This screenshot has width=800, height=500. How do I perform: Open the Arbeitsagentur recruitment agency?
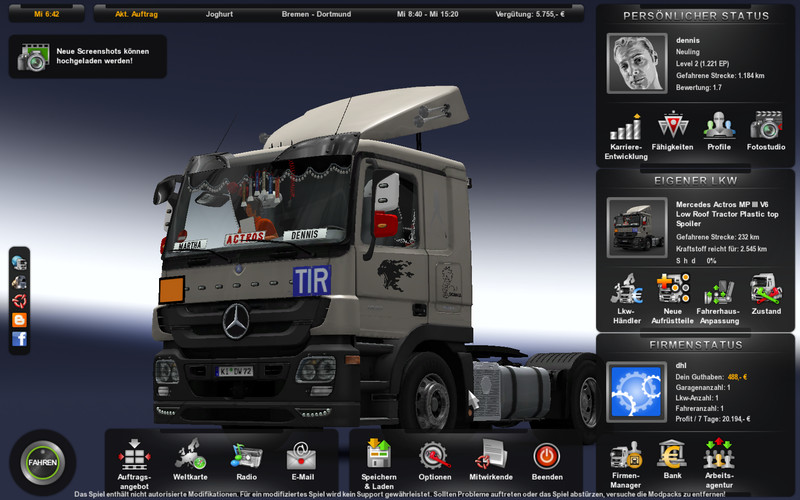719,462
